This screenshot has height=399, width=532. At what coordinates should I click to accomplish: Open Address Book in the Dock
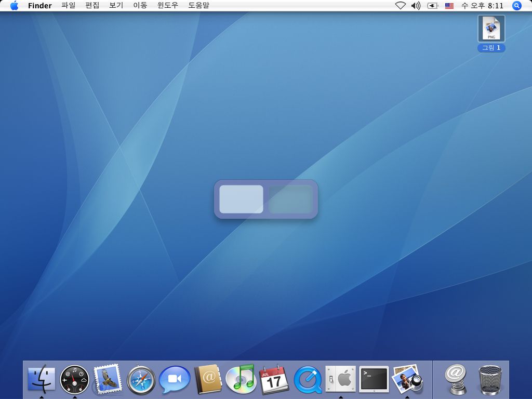point(208,379)
